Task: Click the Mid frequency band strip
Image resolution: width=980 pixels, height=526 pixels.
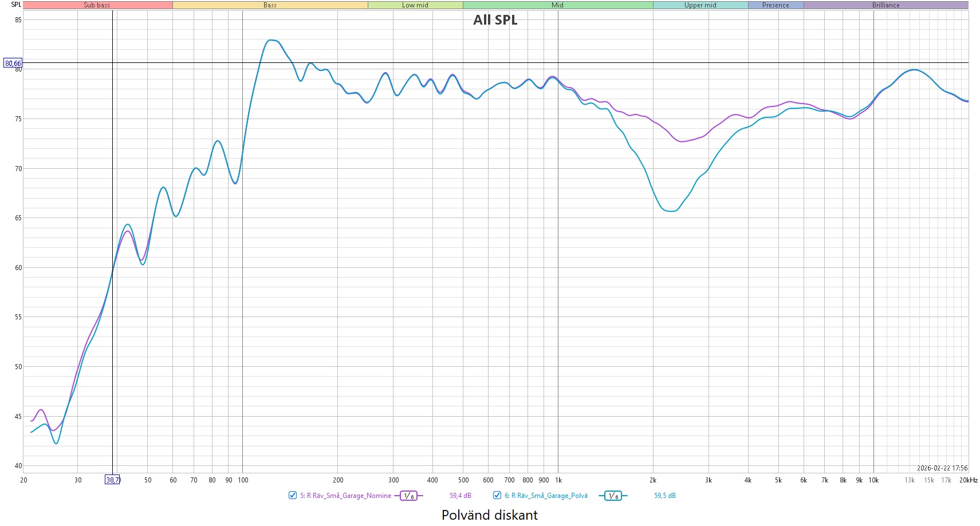Action: coord(557,5)
